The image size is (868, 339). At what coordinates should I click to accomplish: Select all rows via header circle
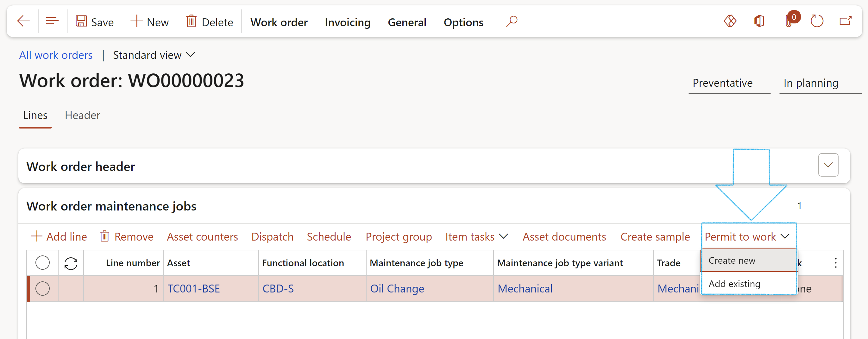pyautogui.click(x=42, y=263)
